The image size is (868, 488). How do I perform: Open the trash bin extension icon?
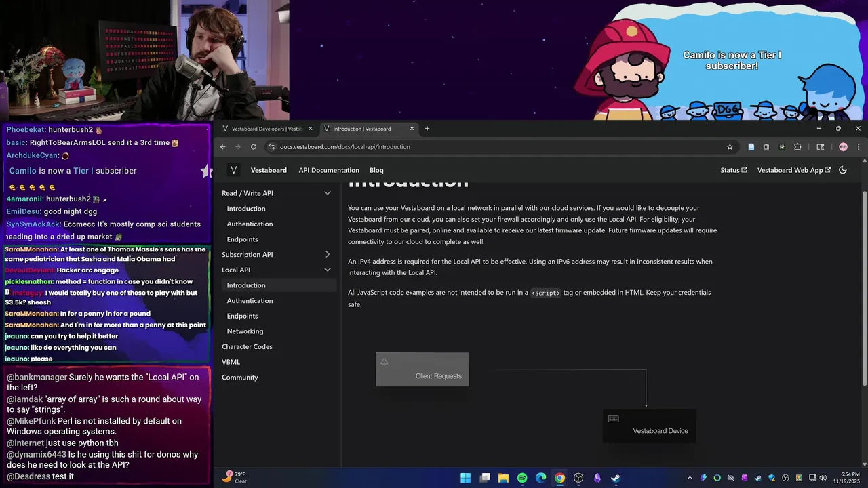(766, 146)
